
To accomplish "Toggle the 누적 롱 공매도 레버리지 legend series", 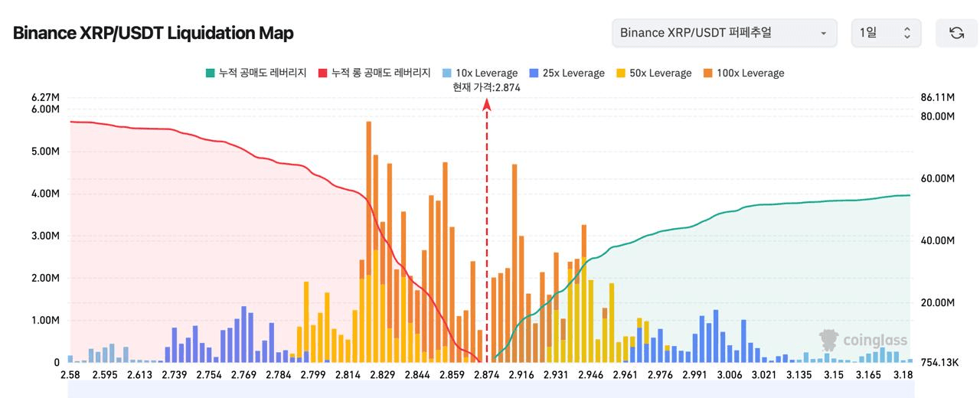I will point(374,73).
